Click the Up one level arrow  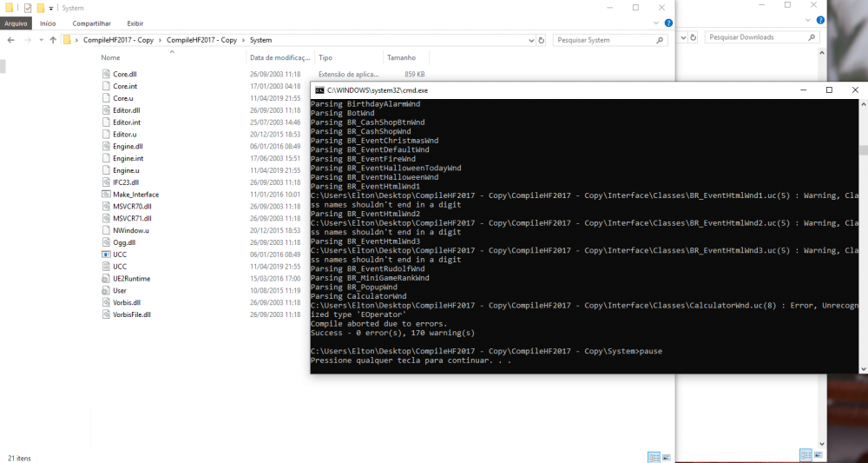point(53,40)
